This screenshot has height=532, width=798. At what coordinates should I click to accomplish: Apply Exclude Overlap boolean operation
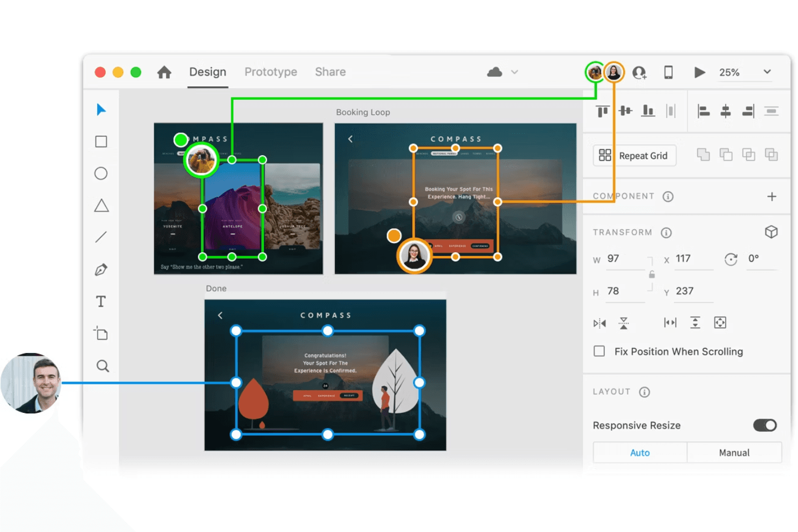(772, 155)
